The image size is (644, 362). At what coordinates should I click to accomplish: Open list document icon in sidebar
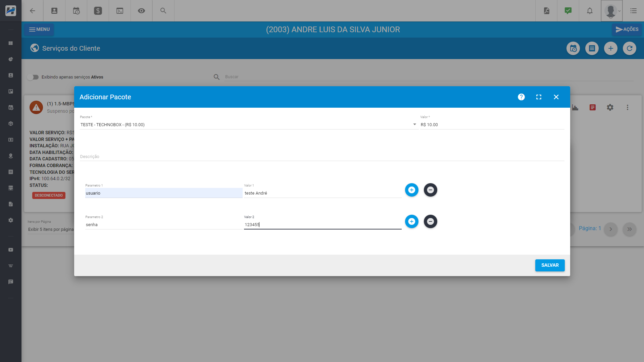point(11,172)
